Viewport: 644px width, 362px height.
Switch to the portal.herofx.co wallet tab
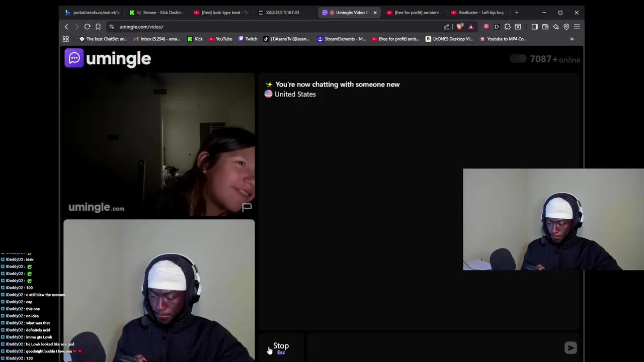pos(93,13)
